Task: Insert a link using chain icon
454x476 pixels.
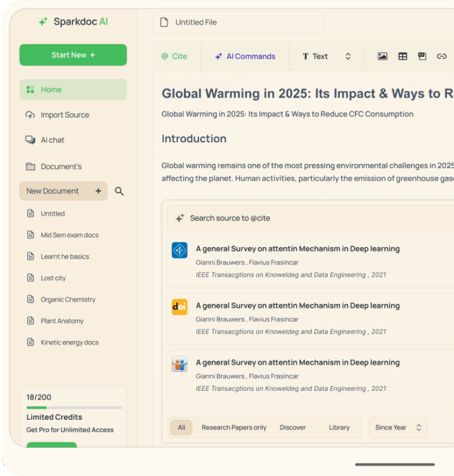Action: [442, 56]
